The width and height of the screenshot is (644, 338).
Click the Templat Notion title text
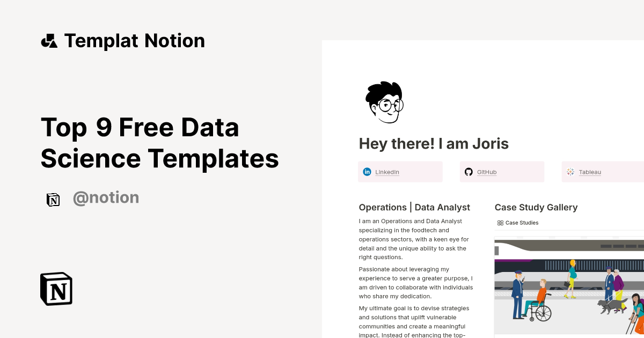pyautogui.click(x=135, y=41)
